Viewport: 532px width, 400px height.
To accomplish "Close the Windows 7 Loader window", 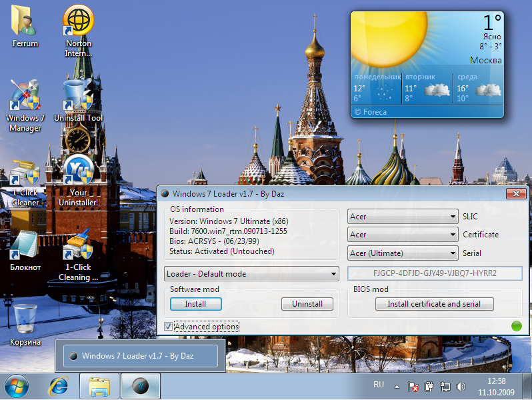I will point(516,193).
